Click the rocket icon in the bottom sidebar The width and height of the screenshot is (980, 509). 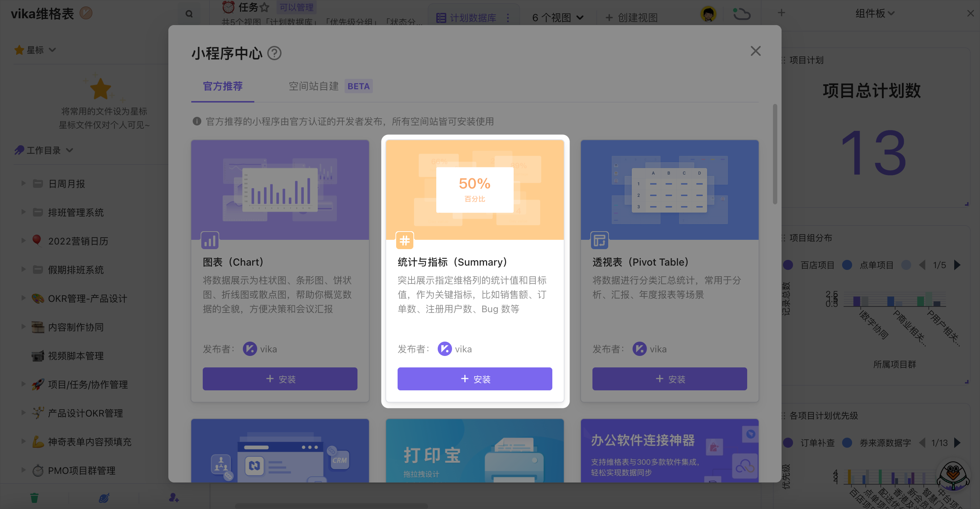(x=104, y=497)
